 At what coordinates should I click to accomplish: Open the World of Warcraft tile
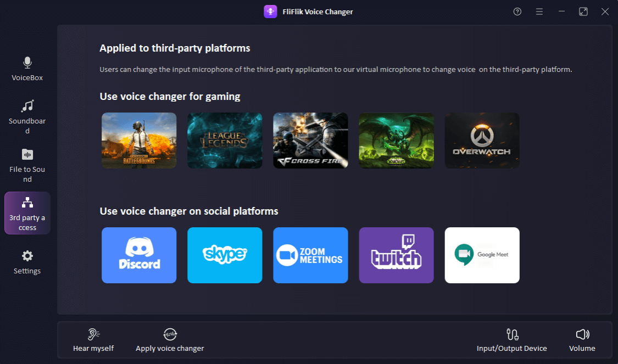click(396, 141)
